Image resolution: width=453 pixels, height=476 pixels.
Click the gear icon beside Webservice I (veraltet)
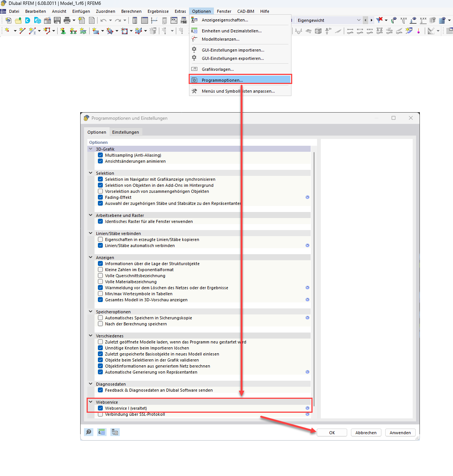tap(307, 408)
